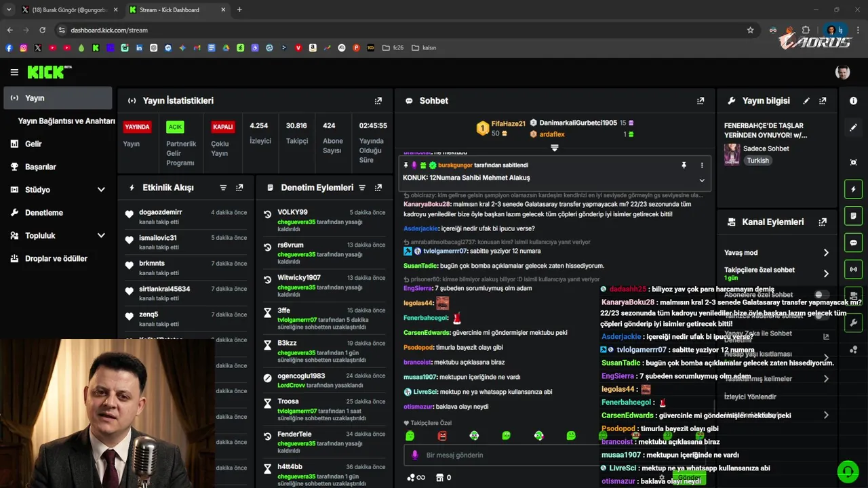Click VOLKY99 in Denetim Eylemleri
Screen dimensions: 868x488
(x=292, y=212)
